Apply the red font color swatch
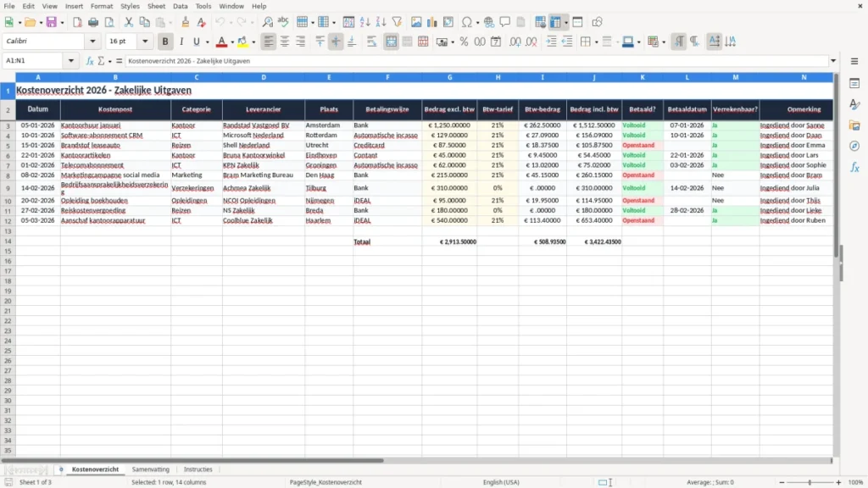 pos(221,42)
